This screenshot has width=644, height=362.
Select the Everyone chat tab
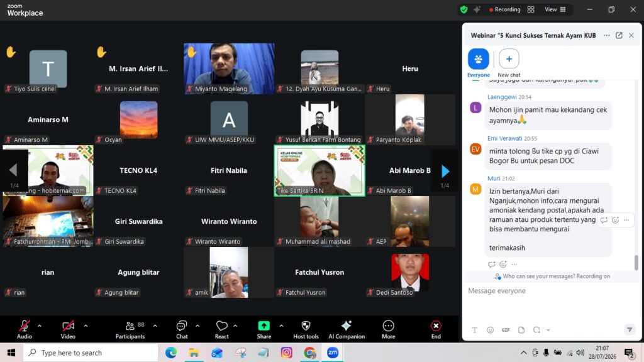point(479,63)
